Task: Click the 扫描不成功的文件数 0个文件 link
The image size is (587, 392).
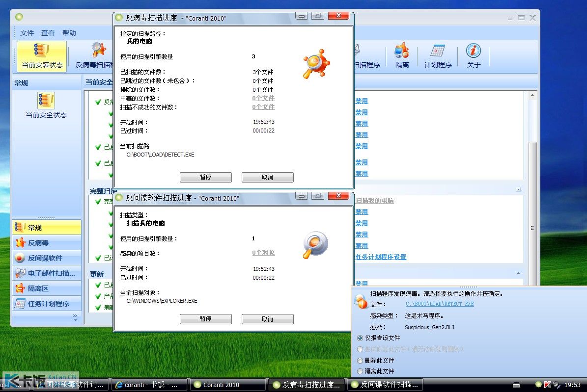Action: tap(264, 107)
